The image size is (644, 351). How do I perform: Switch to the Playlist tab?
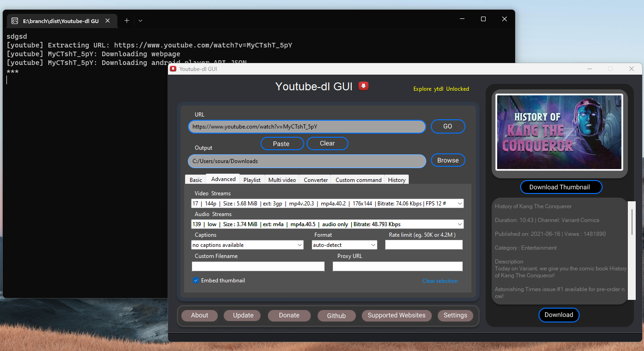[x=252, y=180]
